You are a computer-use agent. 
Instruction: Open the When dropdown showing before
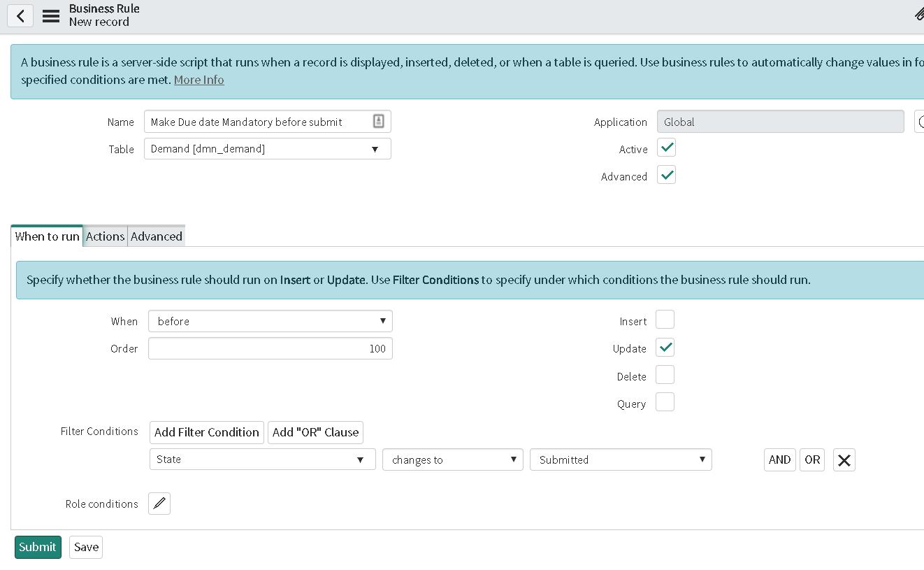pos(270,321)
